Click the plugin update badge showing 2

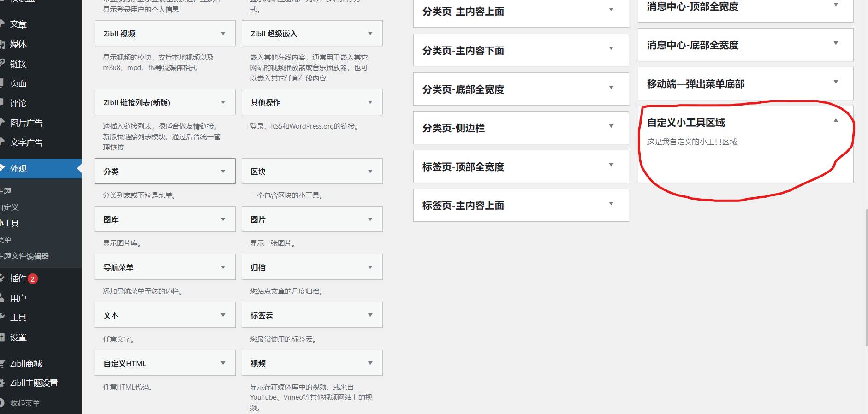pos(33,279)
